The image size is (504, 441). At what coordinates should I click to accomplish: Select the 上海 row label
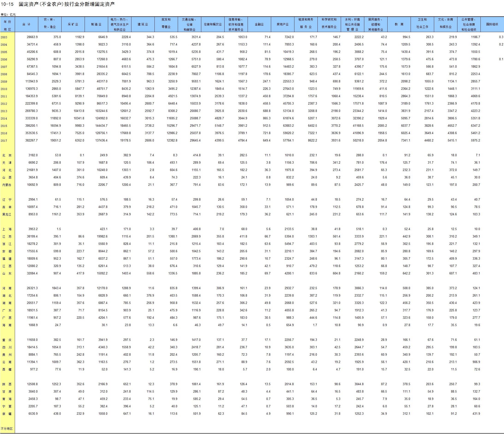(x=7, y=229)
